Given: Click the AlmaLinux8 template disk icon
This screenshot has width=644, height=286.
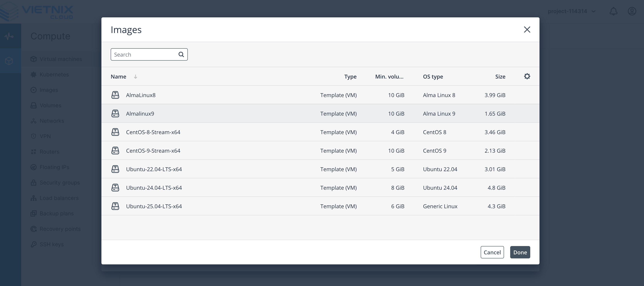Looking at the screenshot, I should point(115,95).
